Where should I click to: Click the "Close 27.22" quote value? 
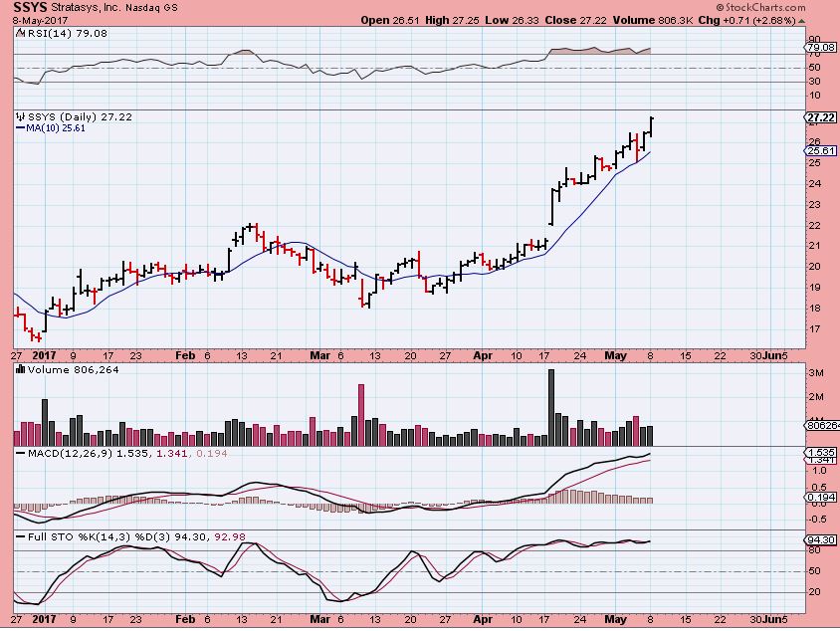pyautogui.click(x=575, y=20)
